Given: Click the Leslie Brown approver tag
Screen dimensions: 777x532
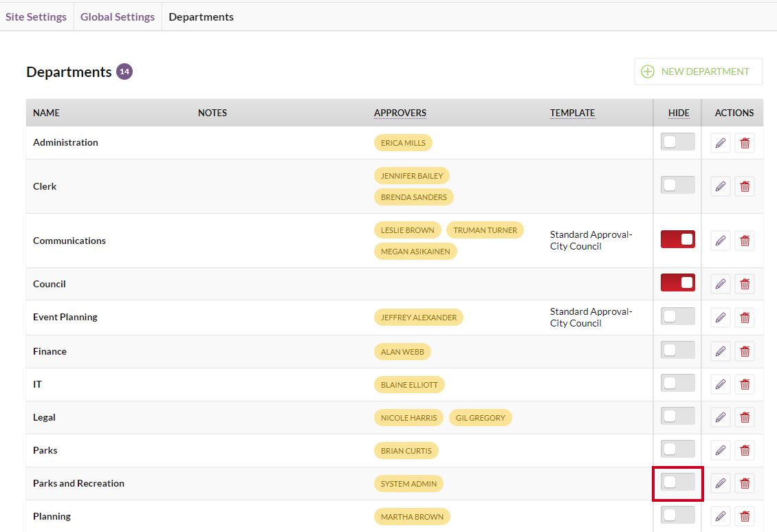Looking at the screenshot, I should (407, 230).
